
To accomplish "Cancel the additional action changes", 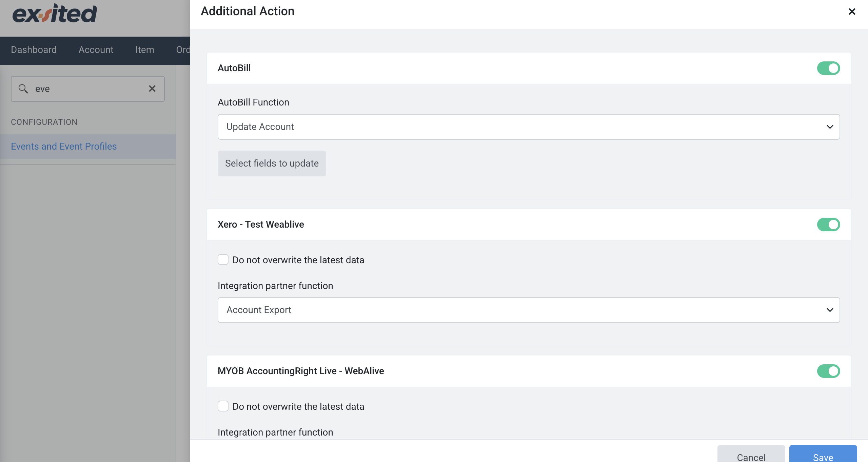I will coord(751,454).
